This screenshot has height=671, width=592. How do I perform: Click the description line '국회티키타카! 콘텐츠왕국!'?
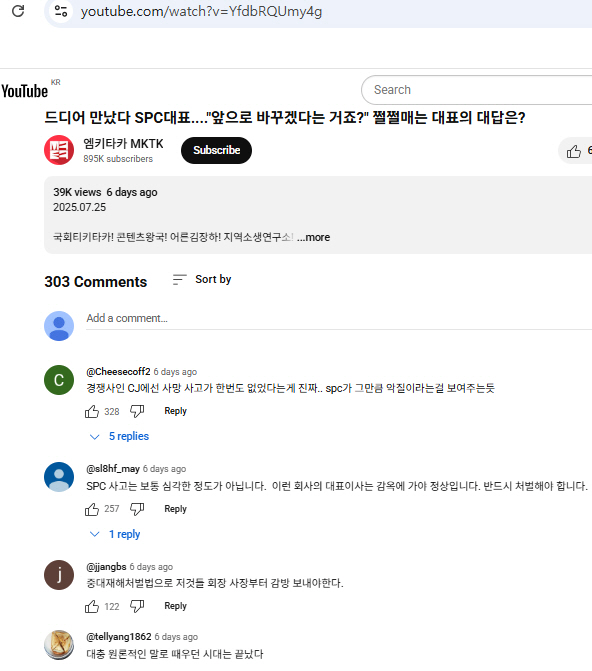coord(173,237)
